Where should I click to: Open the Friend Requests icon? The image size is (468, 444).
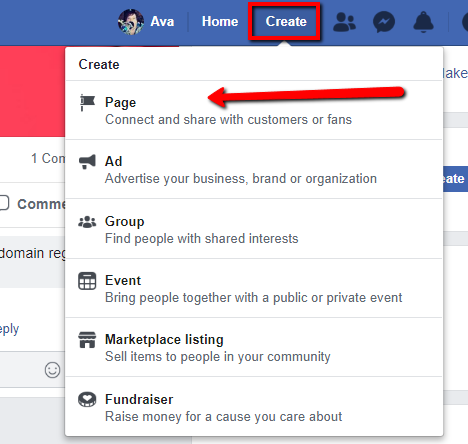tap(344, 22)
